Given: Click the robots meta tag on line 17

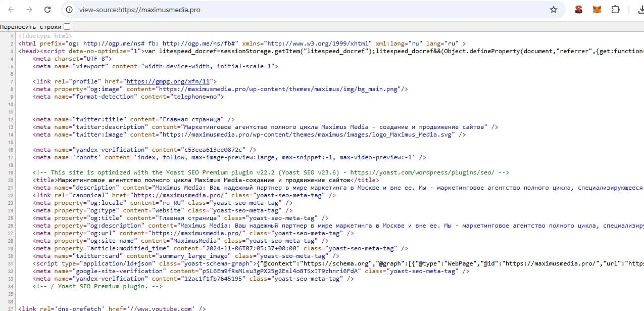Looking at the screenshot, I should tap(229, 157).
